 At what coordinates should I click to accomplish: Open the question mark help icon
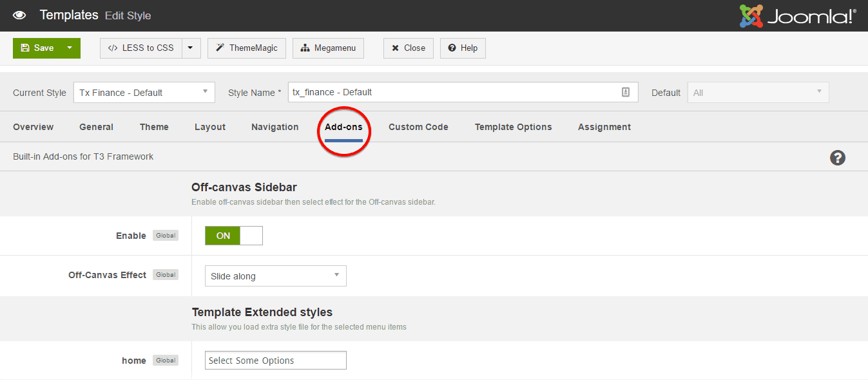[x=837, y=158]
